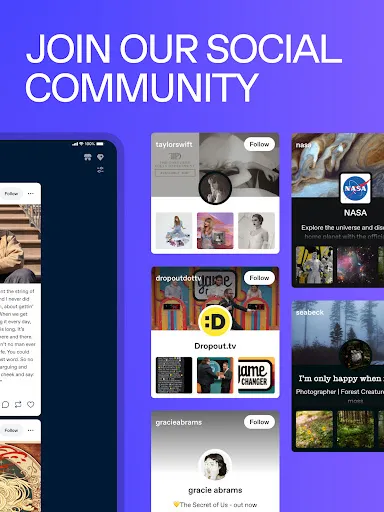This screenshot has width=384, height=512.
Task: Click the gracie abrams profile avatar
Action: click(x=215, y=465)
